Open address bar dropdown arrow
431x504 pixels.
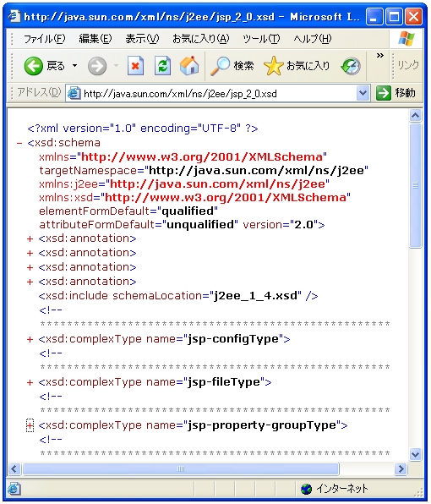tap(363, 94)
